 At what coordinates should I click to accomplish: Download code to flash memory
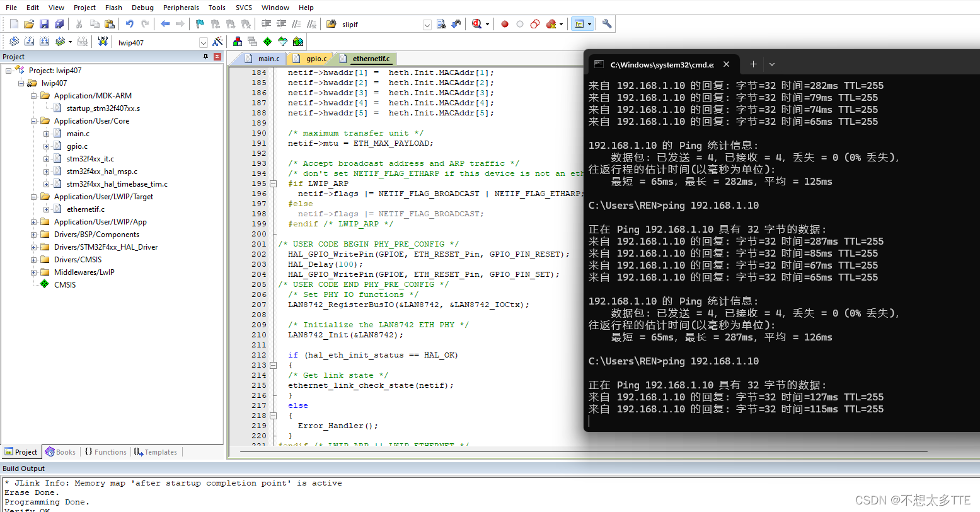[x=103, y=42]
